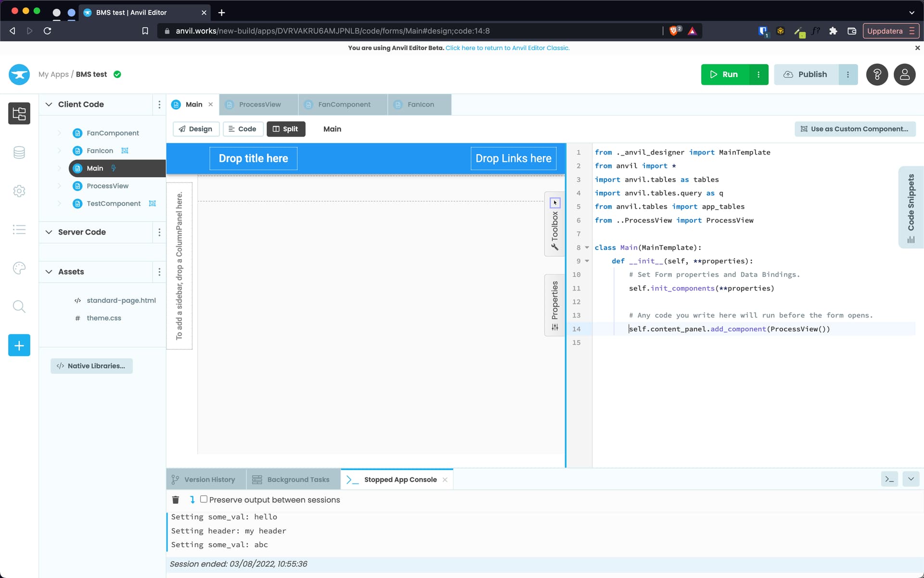Clear console output using the trash icon
924x578 pixels.
click(x=175, y=499)
